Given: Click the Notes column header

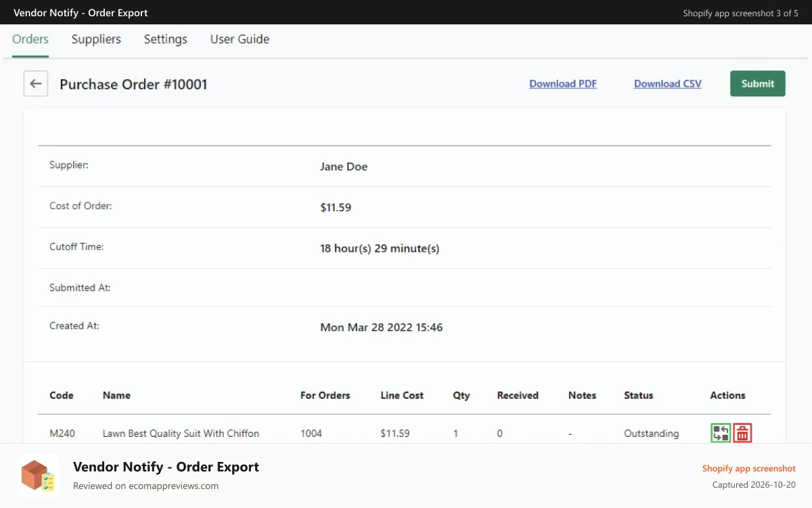Looking at the screenshot, I should pos(582,395).
